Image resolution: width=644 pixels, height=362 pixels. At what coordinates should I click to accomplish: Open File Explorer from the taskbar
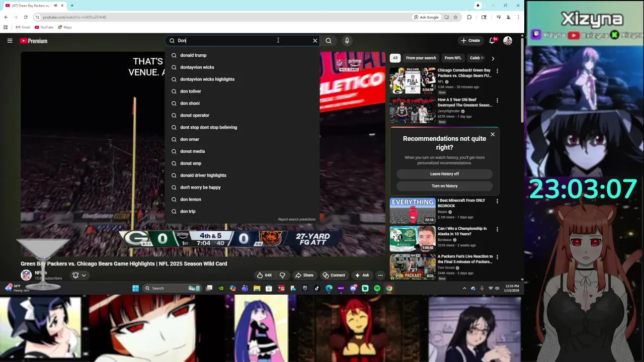(x=257, y=288)
